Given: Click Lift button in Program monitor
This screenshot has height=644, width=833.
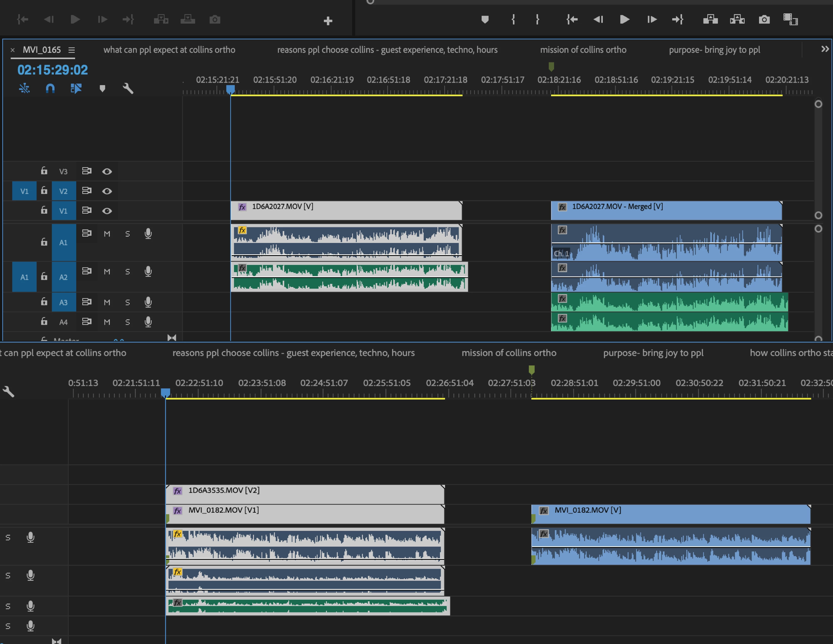Looking at the screenshot, I should [710, 19].
